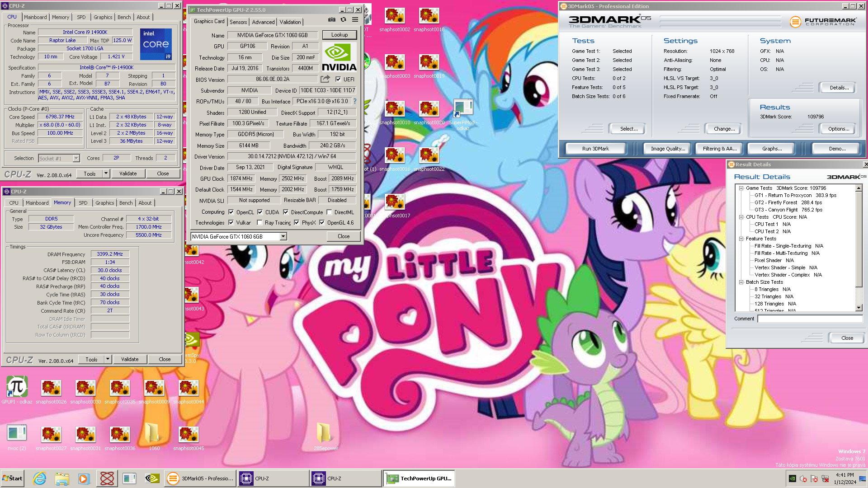This screenshot has height=488, width=868.
Task: Open Windows Media Player from taskbar
Action: coord(84,478)
